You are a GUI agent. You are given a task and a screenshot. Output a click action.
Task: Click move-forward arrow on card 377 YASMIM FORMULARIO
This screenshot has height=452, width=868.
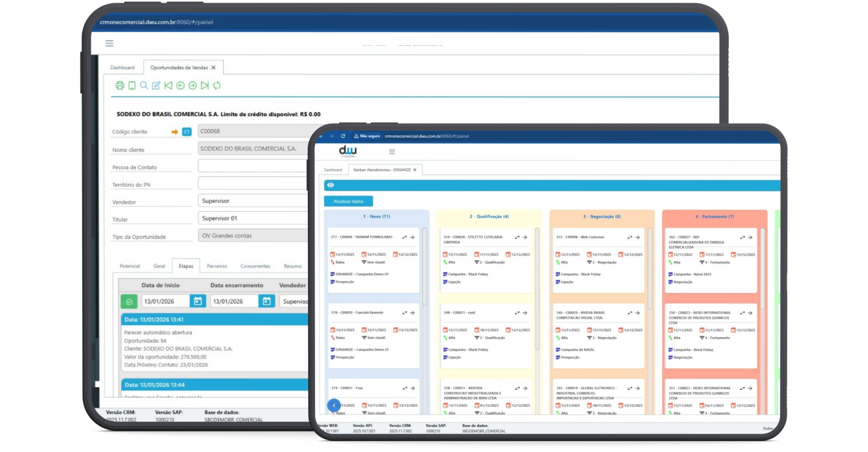412,237
